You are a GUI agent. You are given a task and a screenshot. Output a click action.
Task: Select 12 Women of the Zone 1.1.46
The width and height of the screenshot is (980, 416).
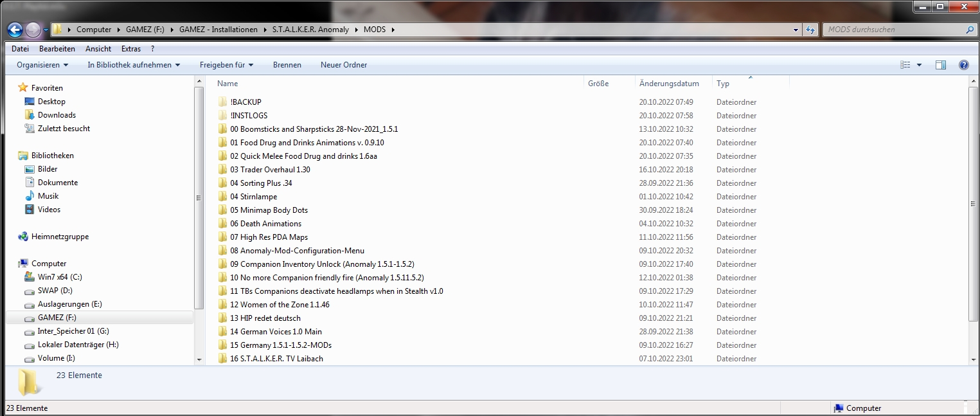(280, 304)
